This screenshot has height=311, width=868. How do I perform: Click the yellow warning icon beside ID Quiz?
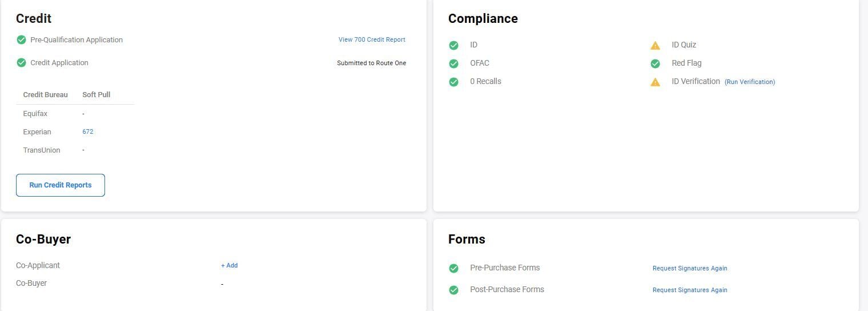coord(655,45)
